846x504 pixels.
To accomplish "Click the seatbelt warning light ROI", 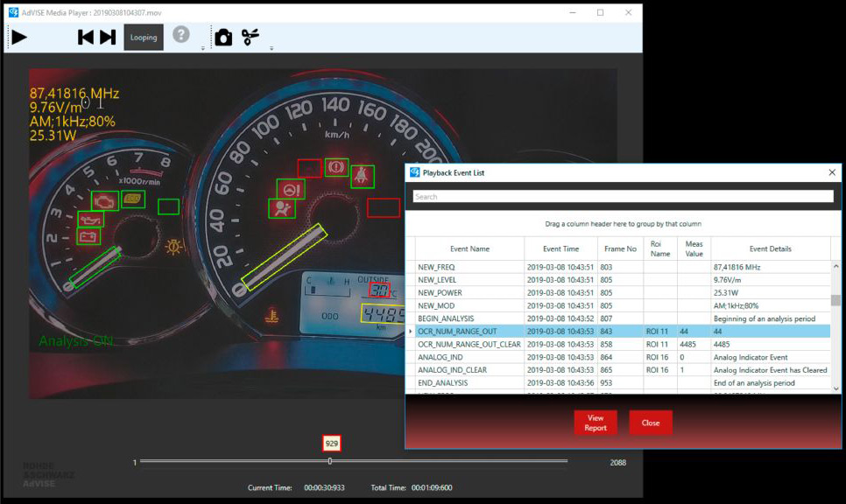I will (x=363, y=176).
